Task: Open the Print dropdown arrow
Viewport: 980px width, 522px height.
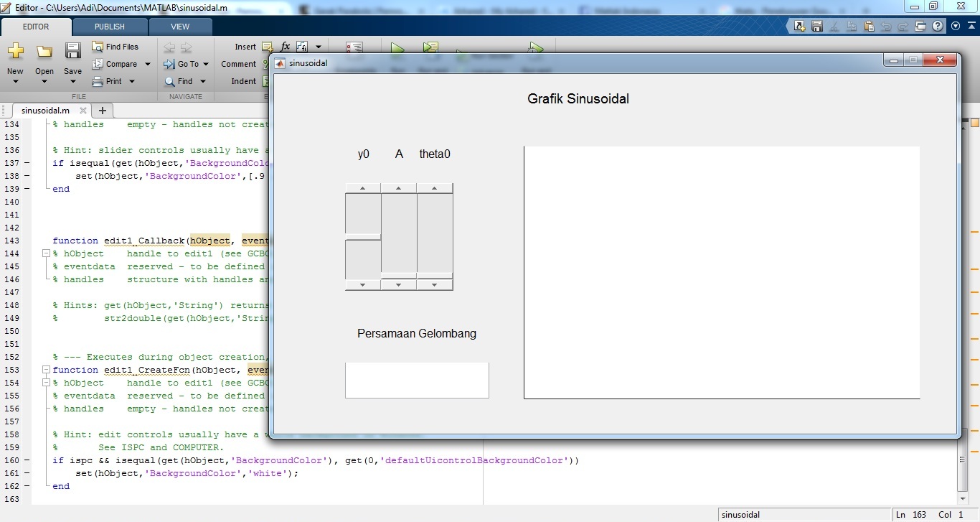Action: 132,81
